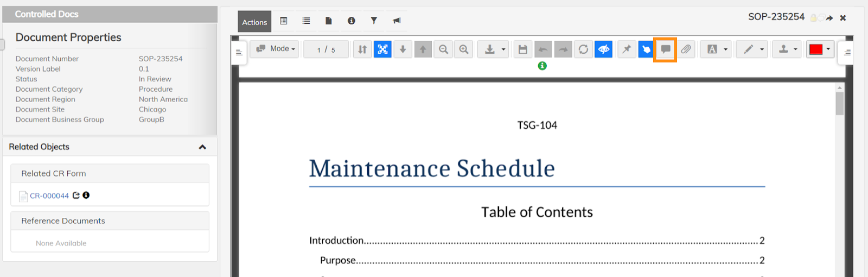
Task: Open the filter funnel icon
Action: 374,21
